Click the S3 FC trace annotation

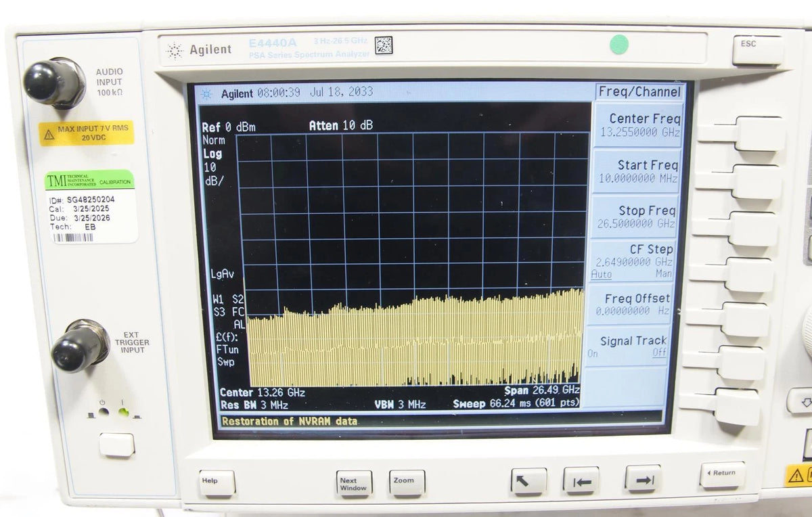click(229, 312)
